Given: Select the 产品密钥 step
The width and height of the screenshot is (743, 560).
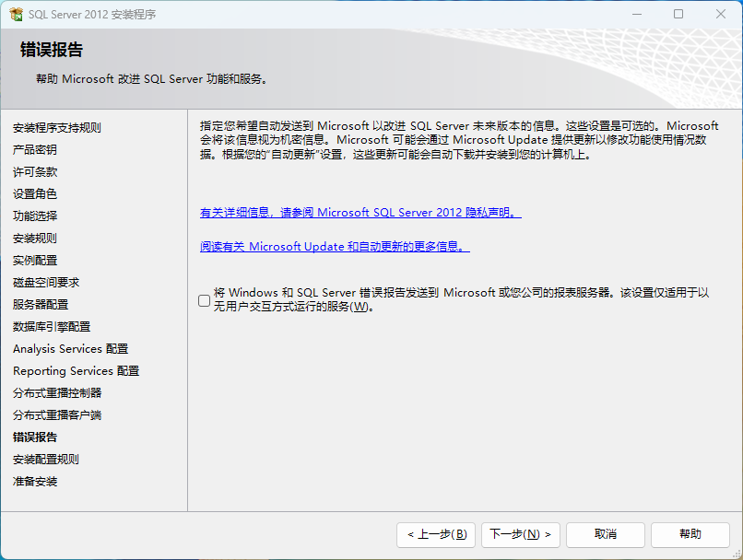Looking at the screenshot, I should [35, 150].
